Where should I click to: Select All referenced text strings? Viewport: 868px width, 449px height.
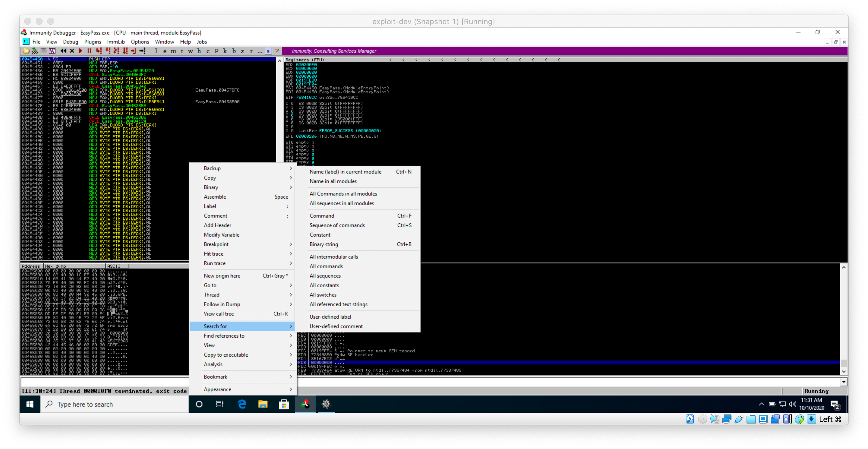click(x=358, y=304)
